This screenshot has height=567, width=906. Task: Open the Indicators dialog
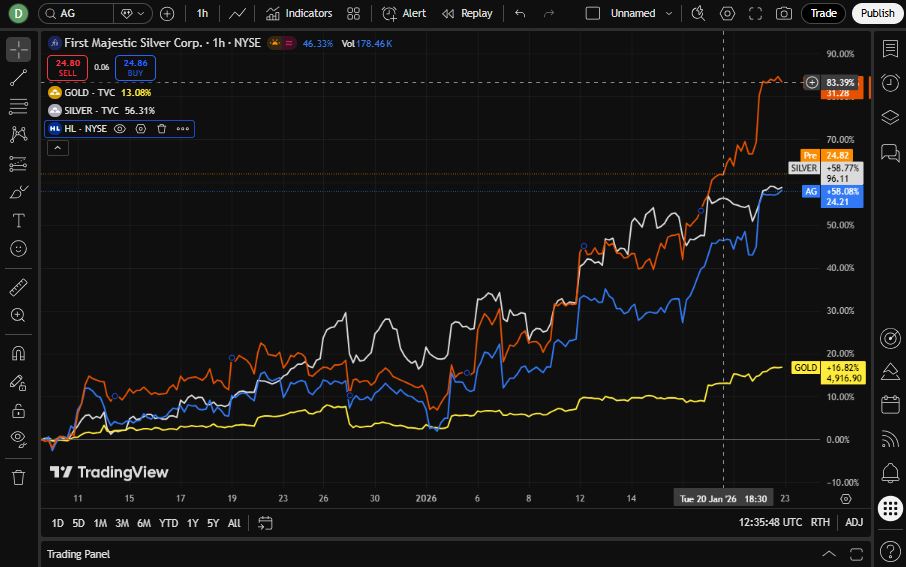tap(299, 13)
